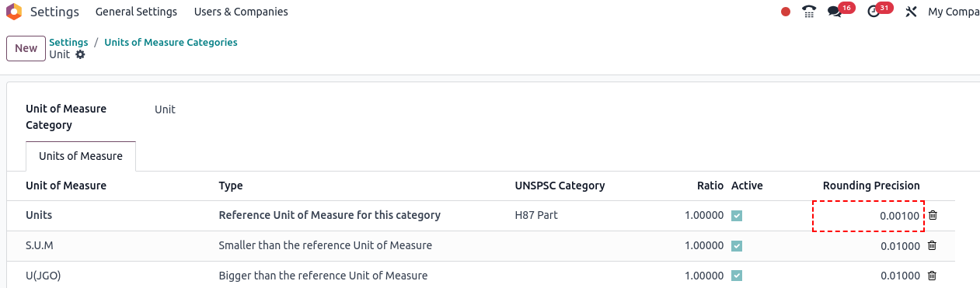Open the General Settings menu
Image resolution: width=980 pixels, height=288 pixels.
click(x=136, y=12)
